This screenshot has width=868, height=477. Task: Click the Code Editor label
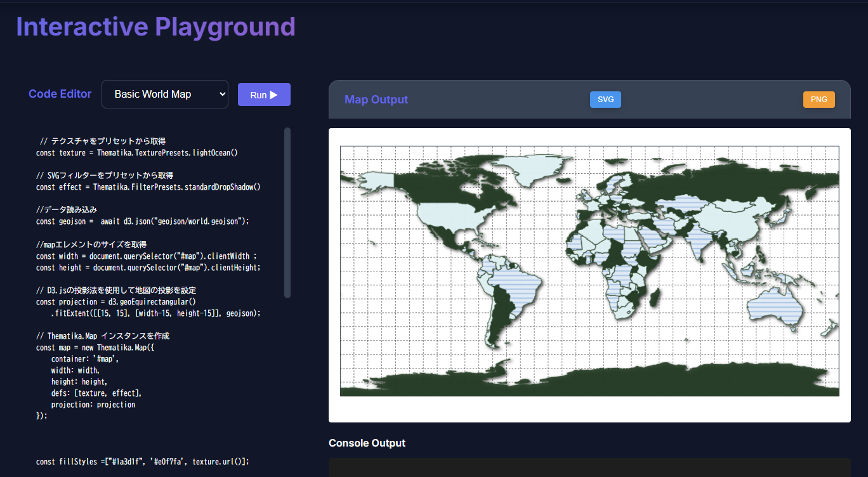point(60,94)
